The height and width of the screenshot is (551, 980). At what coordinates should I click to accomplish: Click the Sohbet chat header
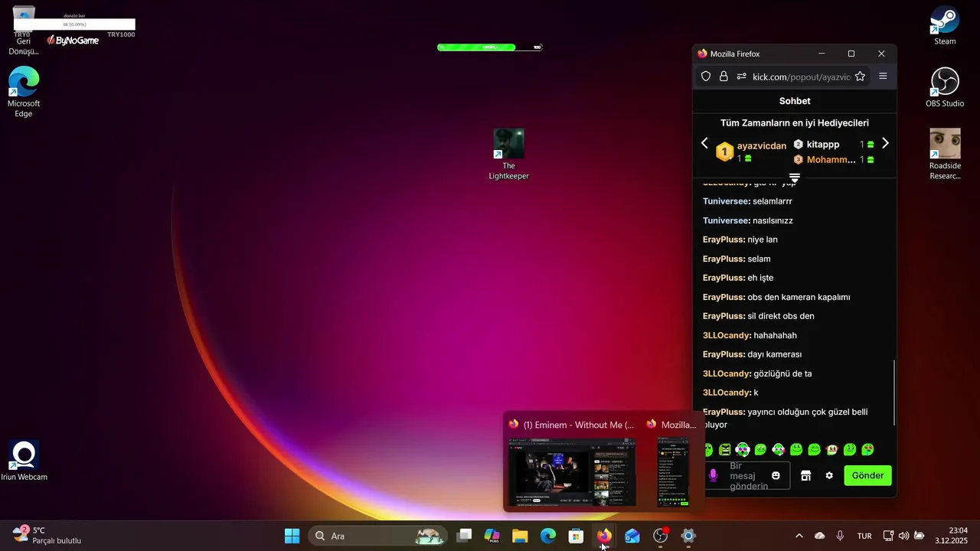795,101
